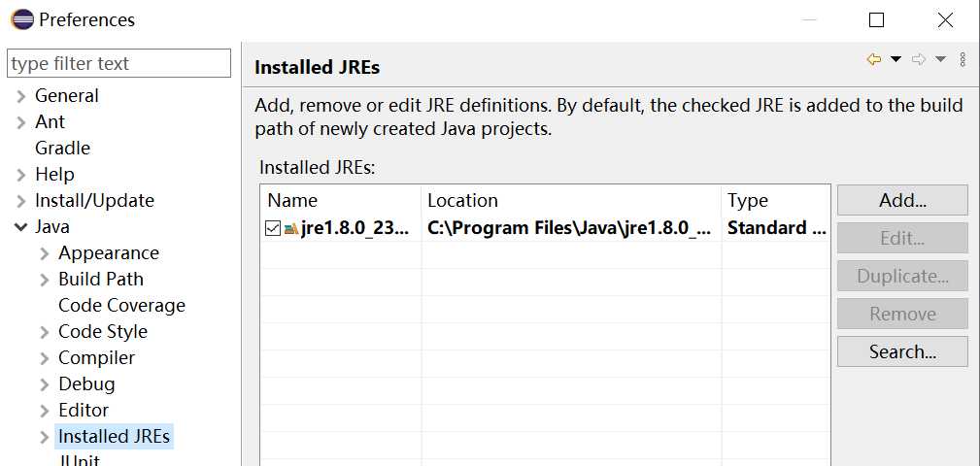Screen dimensions: 980x466
Task: Expand the General preferences category
Action: coord(21,96)
